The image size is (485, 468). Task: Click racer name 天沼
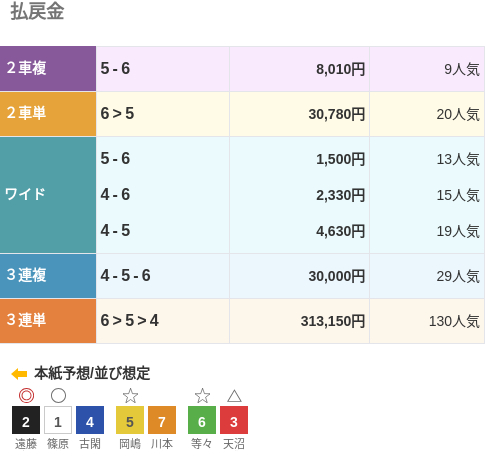pyautogui.click(x=234, y=444)
